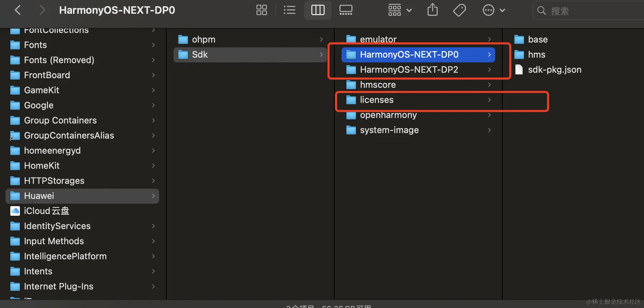Expand the licenses folder chevron

point(489,100)
